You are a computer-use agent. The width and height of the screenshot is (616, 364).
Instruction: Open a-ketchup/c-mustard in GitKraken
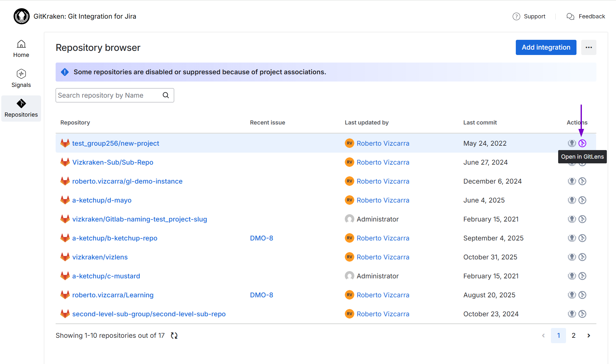(x=572, y=276)
